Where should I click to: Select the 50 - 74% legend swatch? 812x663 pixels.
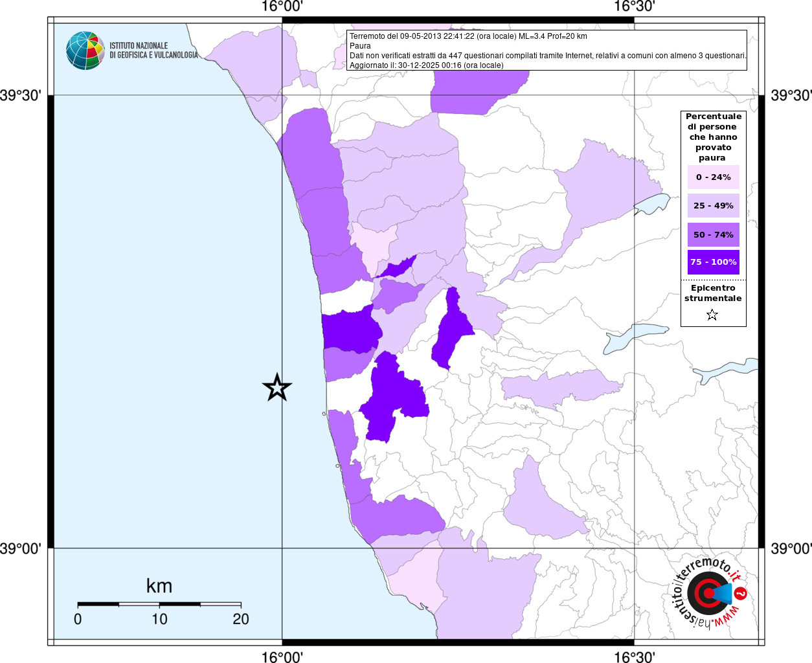(x=713, y=234)
